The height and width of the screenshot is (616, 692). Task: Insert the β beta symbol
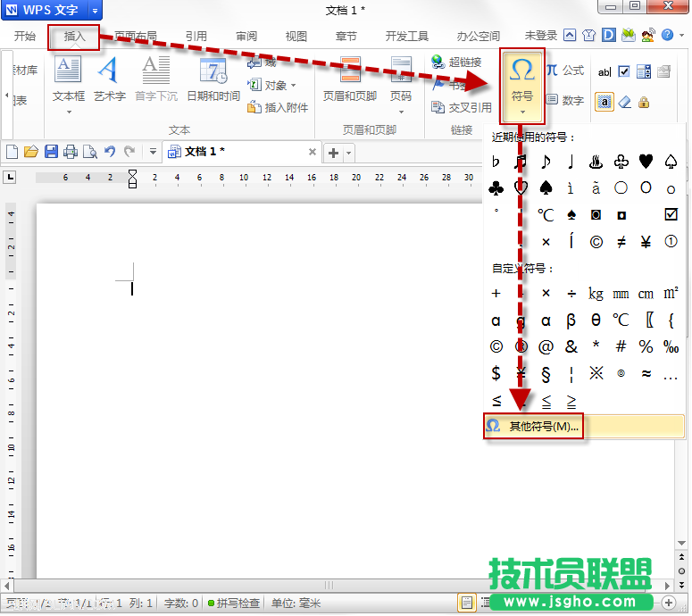tap(571, 320)
